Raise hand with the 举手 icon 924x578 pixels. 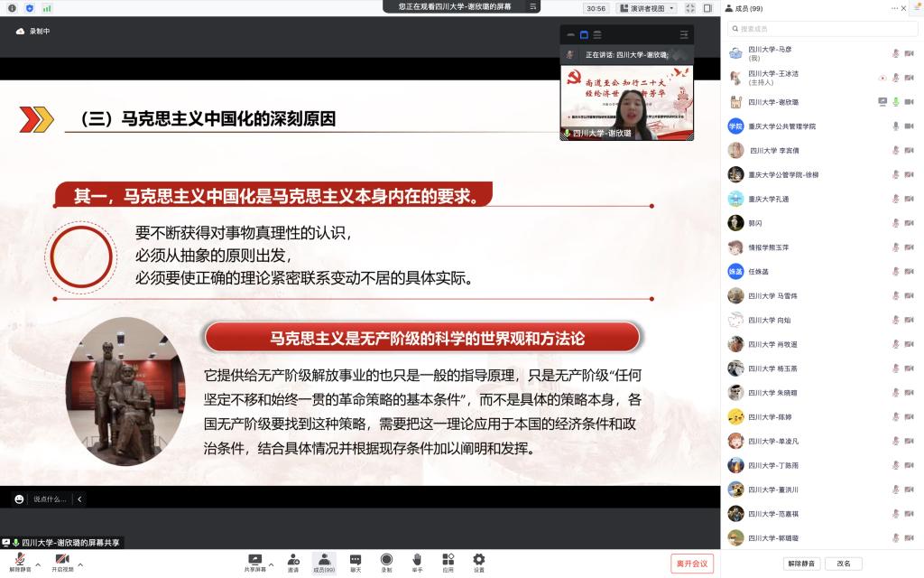[x=417, y=563]
